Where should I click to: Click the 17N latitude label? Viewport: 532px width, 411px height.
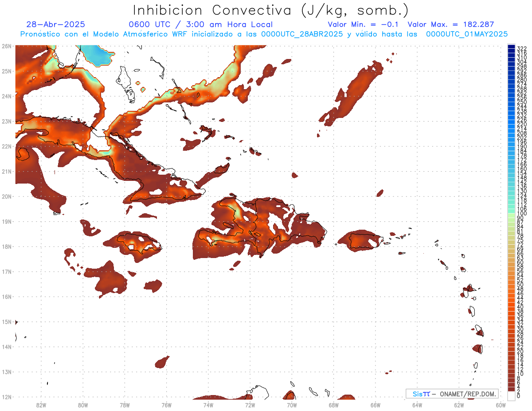pos(6,271)
